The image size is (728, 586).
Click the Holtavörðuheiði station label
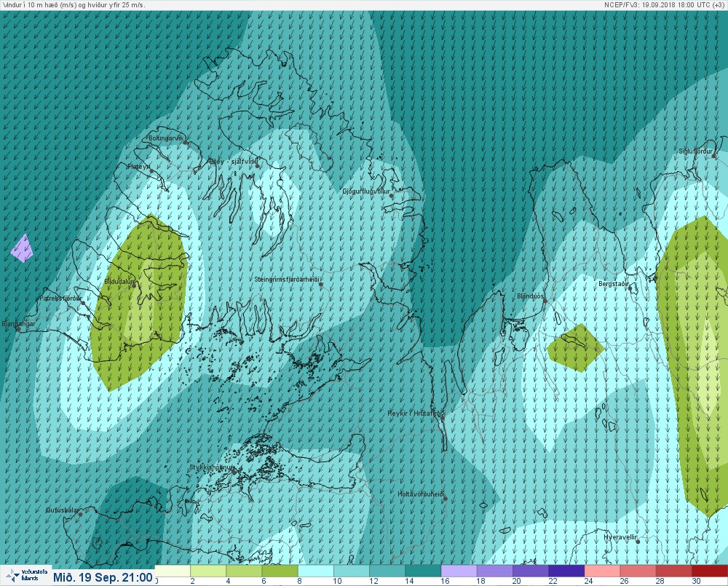point(421,494)
